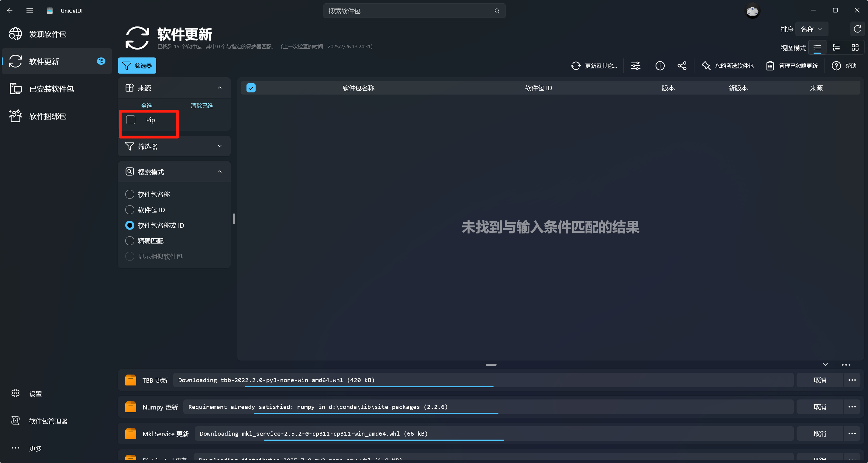Toggle the Pip source checkbox
The width and height of the screenshot is (868, 463).
130,119
